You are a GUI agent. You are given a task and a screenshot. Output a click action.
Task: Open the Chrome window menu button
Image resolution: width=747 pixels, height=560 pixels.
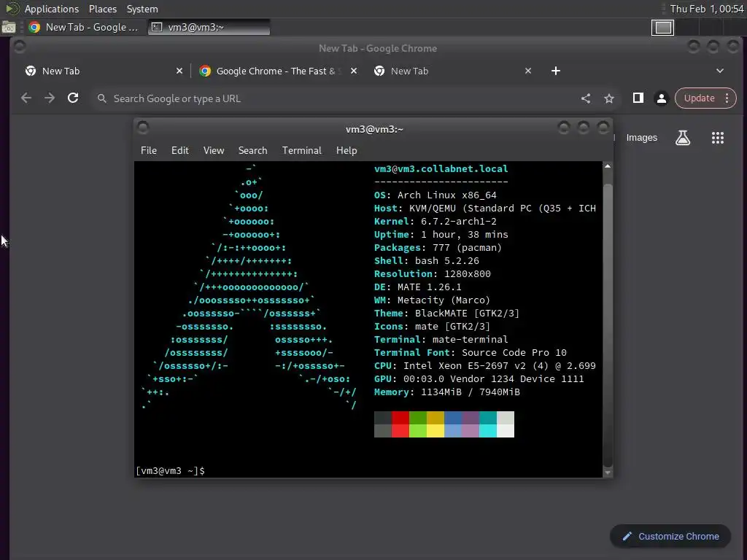click(x=20, y=47)
